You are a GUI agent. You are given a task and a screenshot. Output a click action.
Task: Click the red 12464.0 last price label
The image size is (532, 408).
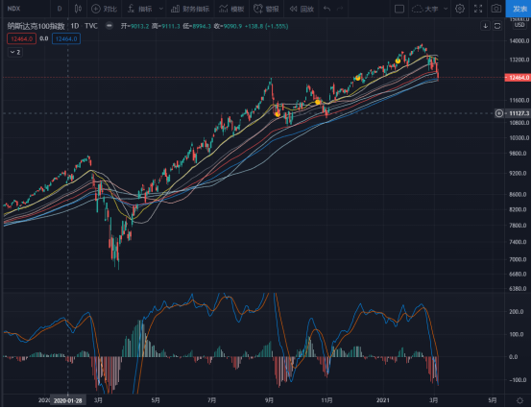(x=518, y=78)
